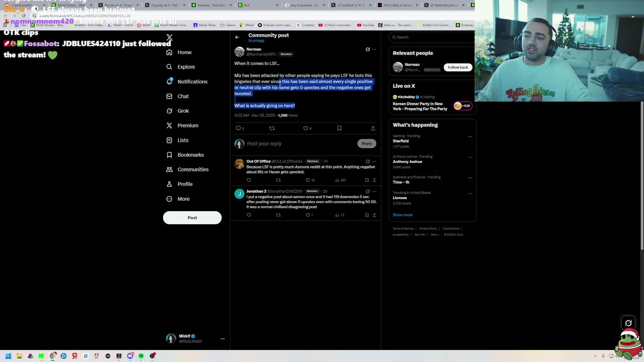This screenshot has width=644, height=362.
Task: Open options for the Starfield trend
Action: point(470,136)
